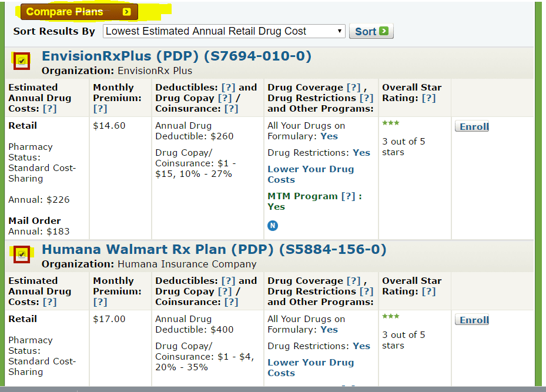
Task: Open the Deductibles help icon for Humana plan
Action: 229,280
